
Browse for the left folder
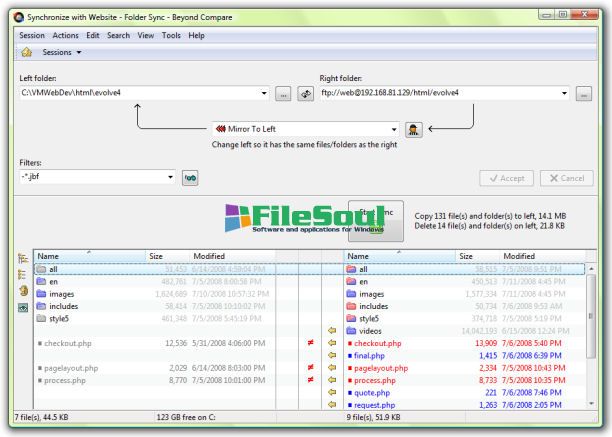pos(283,94)
